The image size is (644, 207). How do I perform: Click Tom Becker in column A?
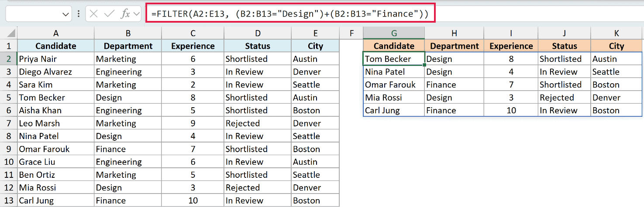pyautogui.click(x=55, y=98)
